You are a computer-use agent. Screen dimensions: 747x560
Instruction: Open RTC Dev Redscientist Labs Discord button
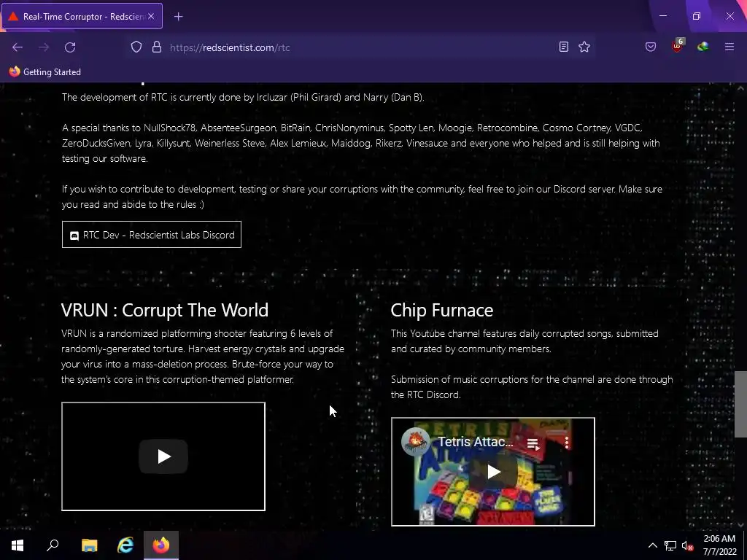(x=152, y=235)
